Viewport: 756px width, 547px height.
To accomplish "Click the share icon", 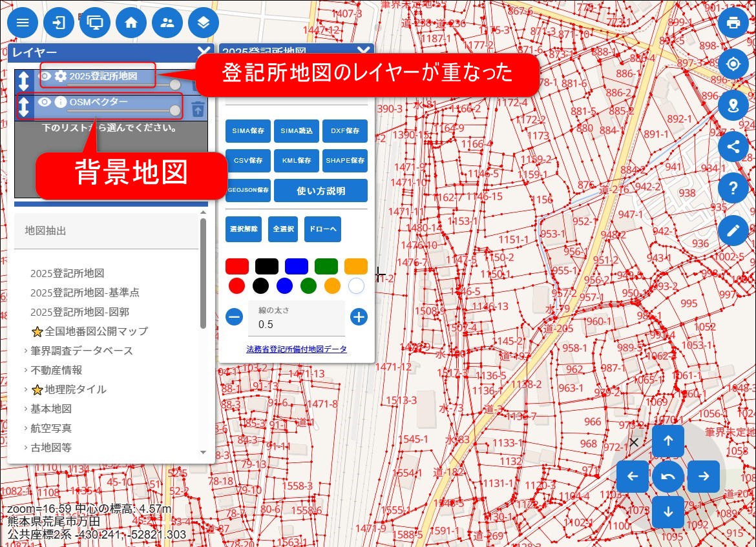I will pyautogui.click(x=733, y=147).
